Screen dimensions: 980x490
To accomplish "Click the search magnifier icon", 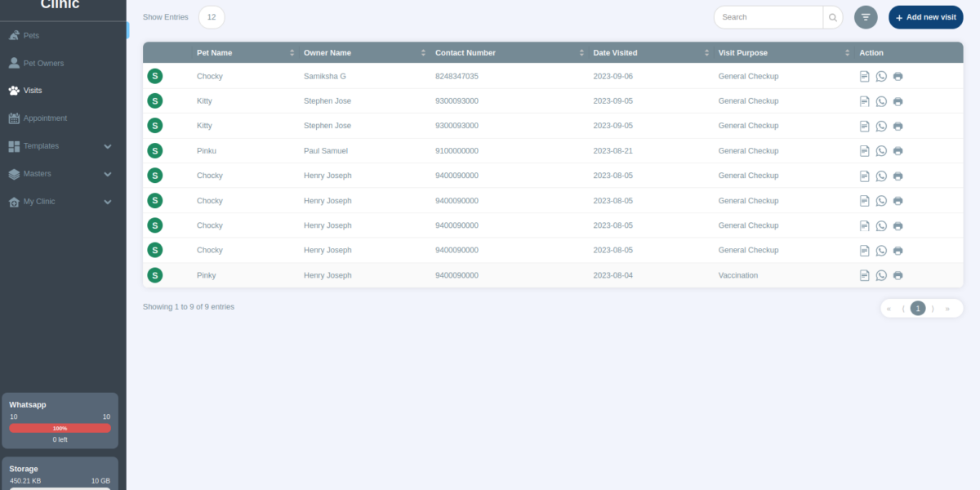I will point(832,16).
